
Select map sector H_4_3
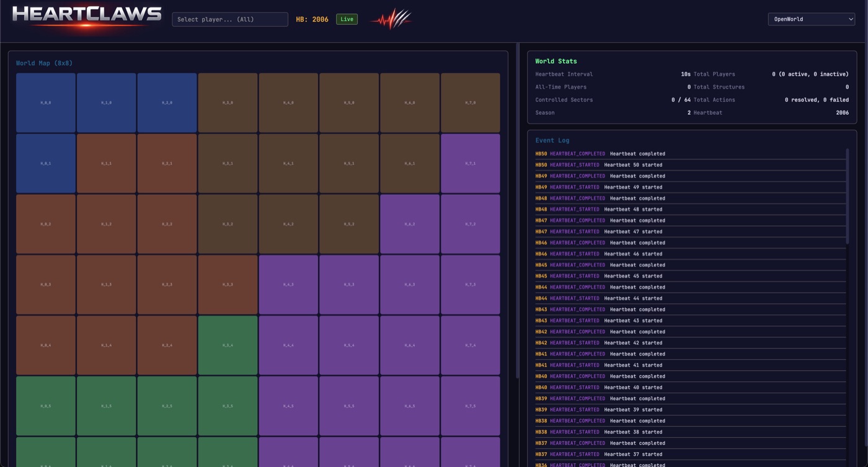tap(288, 285)
